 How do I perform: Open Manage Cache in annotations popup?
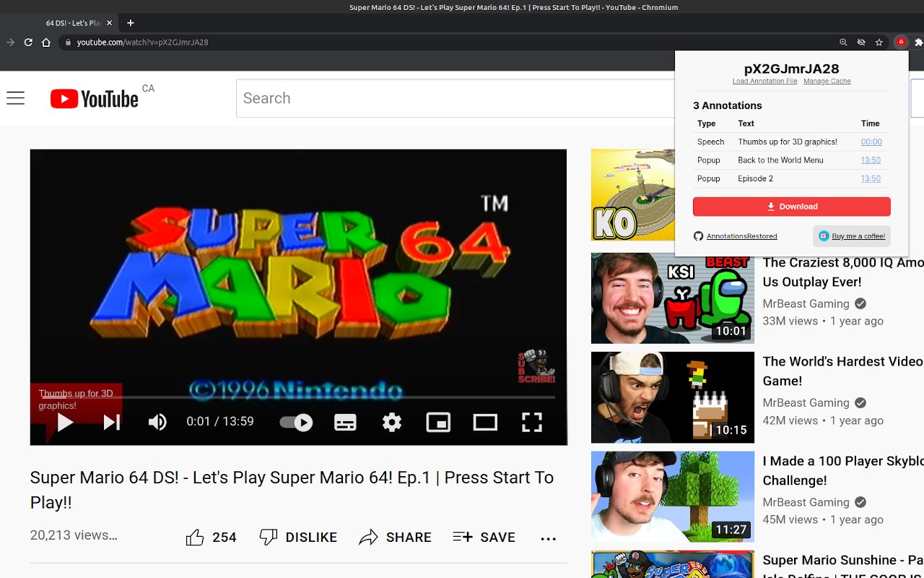(x=827, y=81)
